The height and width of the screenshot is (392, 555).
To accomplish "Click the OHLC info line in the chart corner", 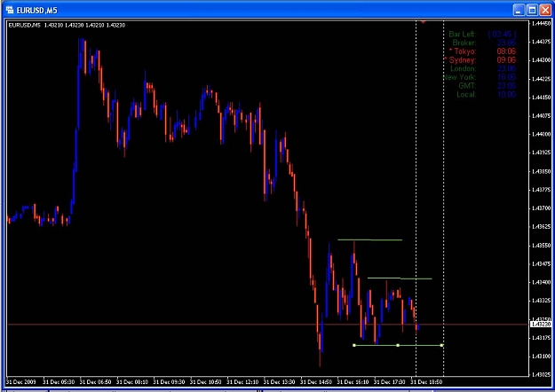I will coord(67,25).
